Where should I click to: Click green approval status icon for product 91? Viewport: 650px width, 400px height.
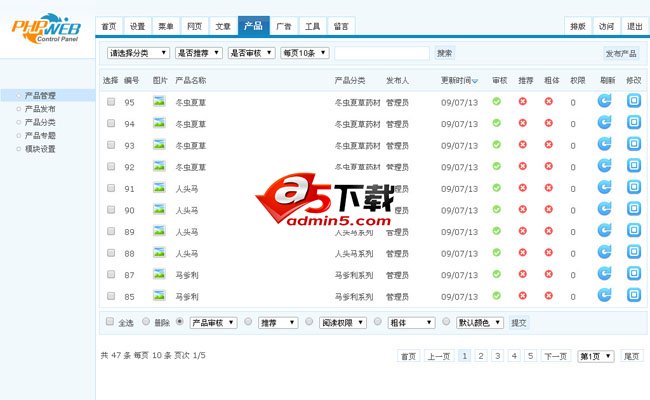[x=497, y=187]
